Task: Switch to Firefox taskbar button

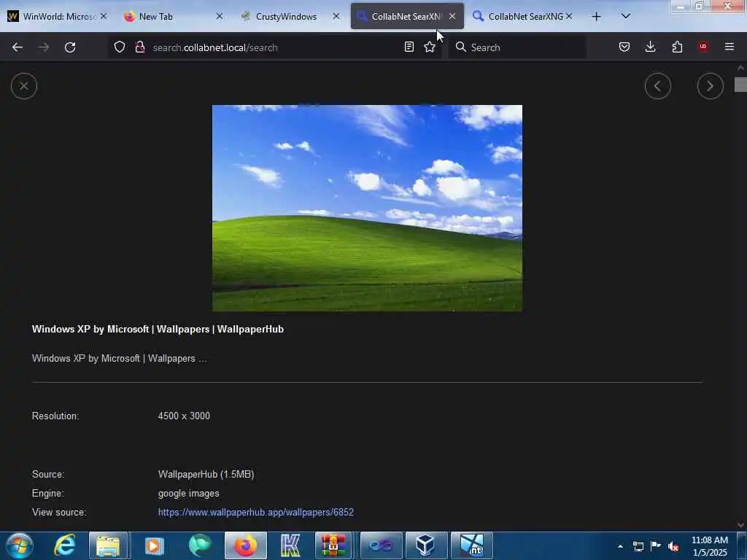Action: (245, 545)
